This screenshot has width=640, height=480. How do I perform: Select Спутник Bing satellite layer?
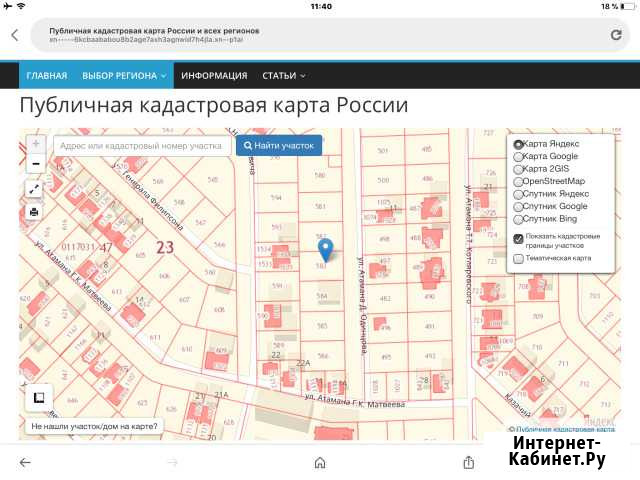tap(518, 220)
